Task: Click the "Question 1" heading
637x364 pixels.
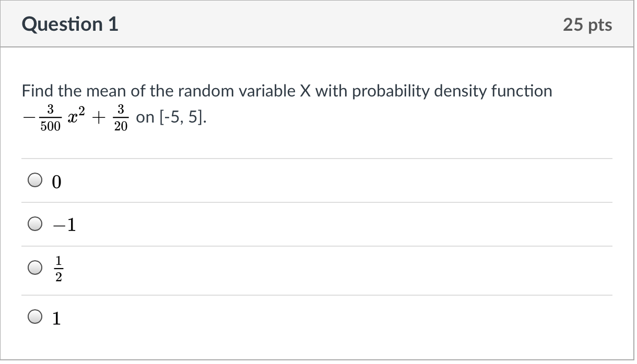Action: click(x=70, y=25)
